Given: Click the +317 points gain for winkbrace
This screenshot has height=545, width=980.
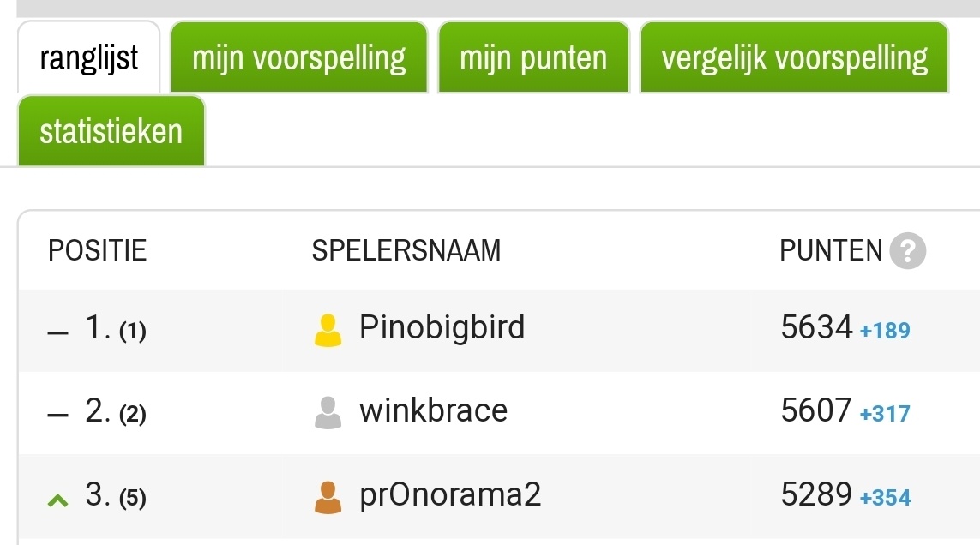Looking at the screenshot, I should tap(884, 414).
